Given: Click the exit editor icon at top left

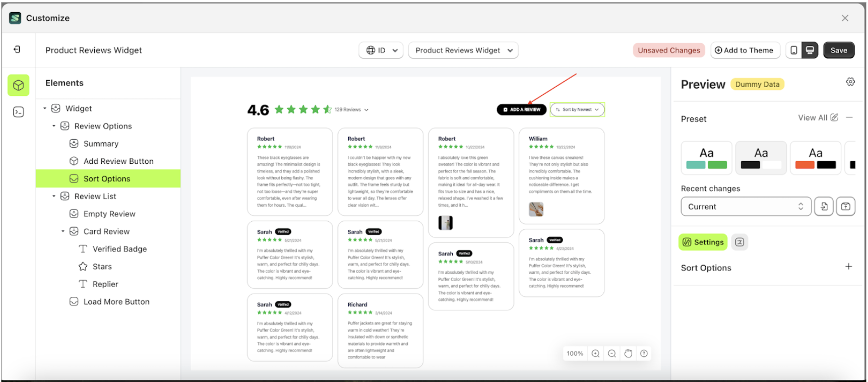Looking at the screenshot, I should click(17, 49).
